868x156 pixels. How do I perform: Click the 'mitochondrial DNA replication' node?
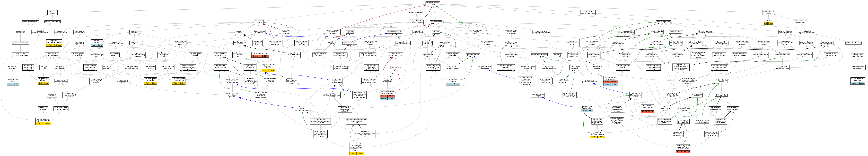click(683, 121)
